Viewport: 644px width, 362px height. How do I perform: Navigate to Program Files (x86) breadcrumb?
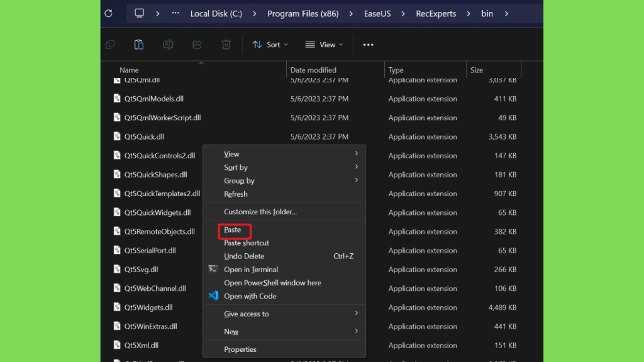(x=303, y=14)
